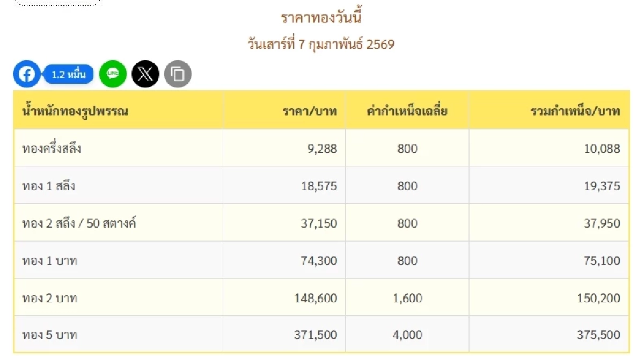
Task: Click the 'ค่ากำเหน็จเฉลี่ย' column header
Action: pyautogui.click(x=407, y=111)
